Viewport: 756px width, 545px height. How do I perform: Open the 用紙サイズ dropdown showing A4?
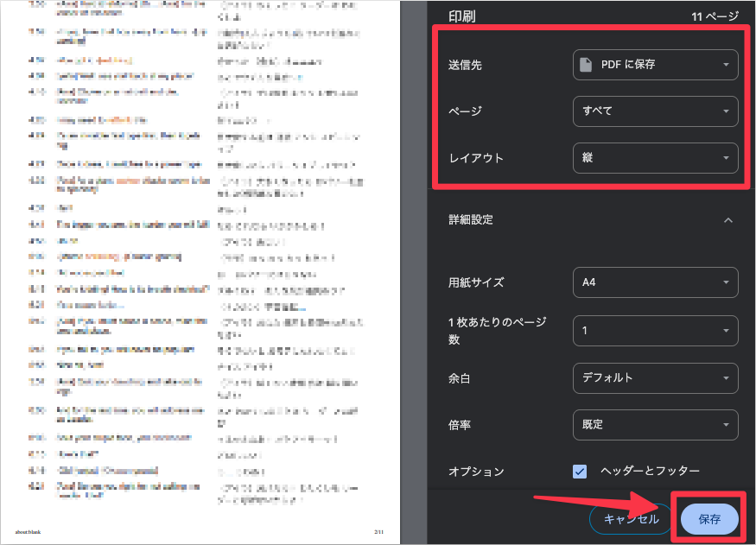(x=655, y=282)
